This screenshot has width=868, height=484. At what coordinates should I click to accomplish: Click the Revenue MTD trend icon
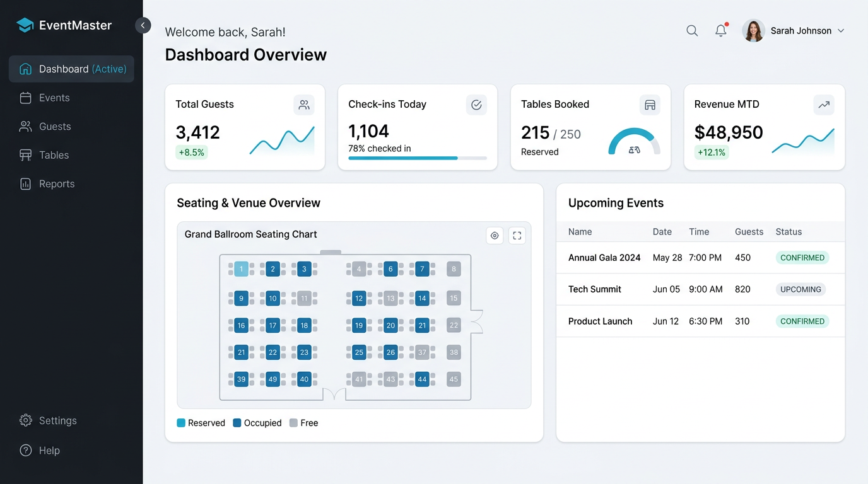tap(824, 105)
